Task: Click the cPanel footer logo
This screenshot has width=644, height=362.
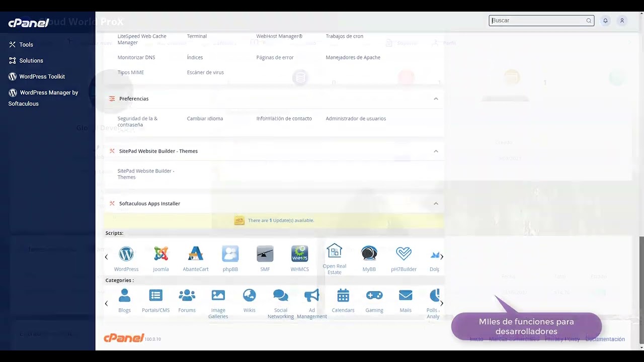Action: pos(124,338)
